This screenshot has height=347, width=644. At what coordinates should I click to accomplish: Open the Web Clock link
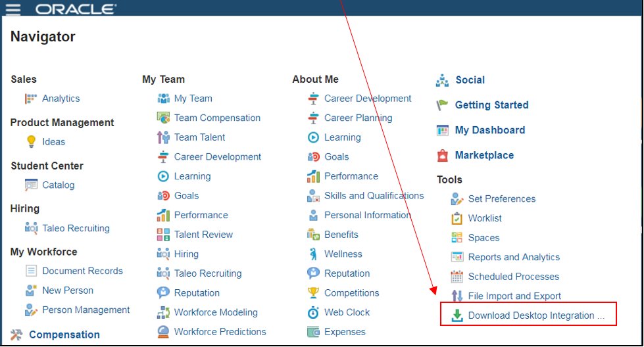coord(347,312)
